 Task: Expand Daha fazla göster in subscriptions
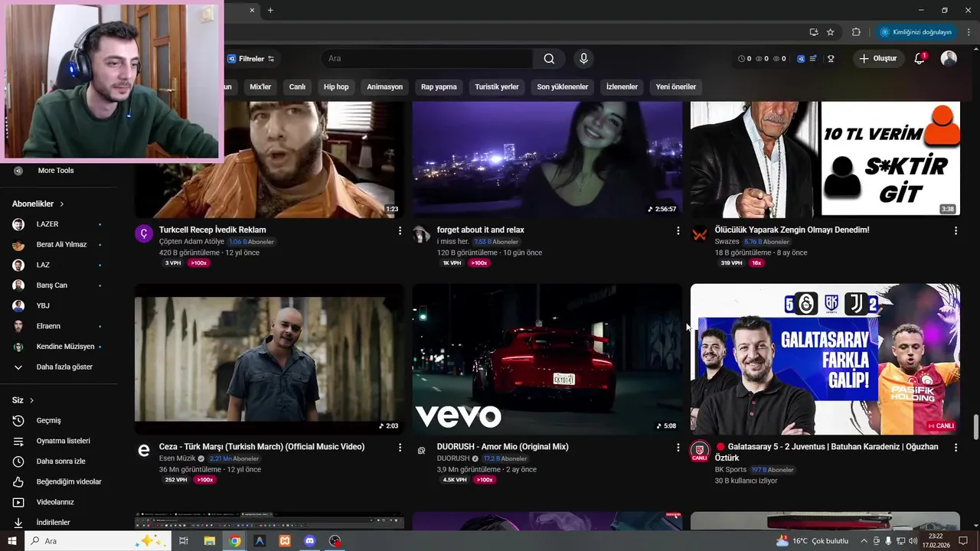58,367
